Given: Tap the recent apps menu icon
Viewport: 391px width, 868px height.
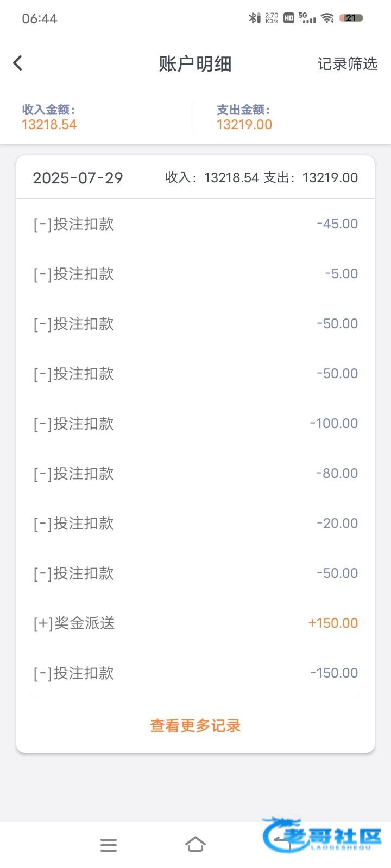Looking at the screenshot, I should click(109, 845).
